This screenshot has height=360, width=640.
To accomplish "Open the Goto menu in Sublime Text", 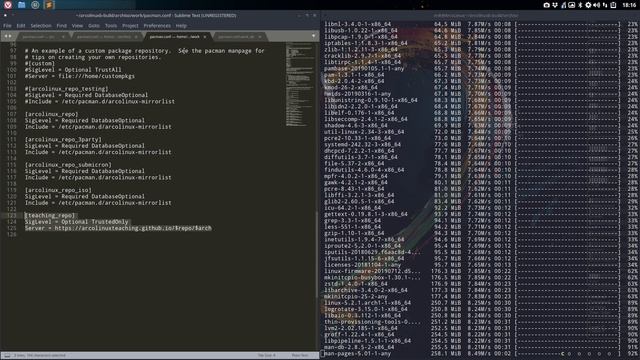I will click(94, 26).
